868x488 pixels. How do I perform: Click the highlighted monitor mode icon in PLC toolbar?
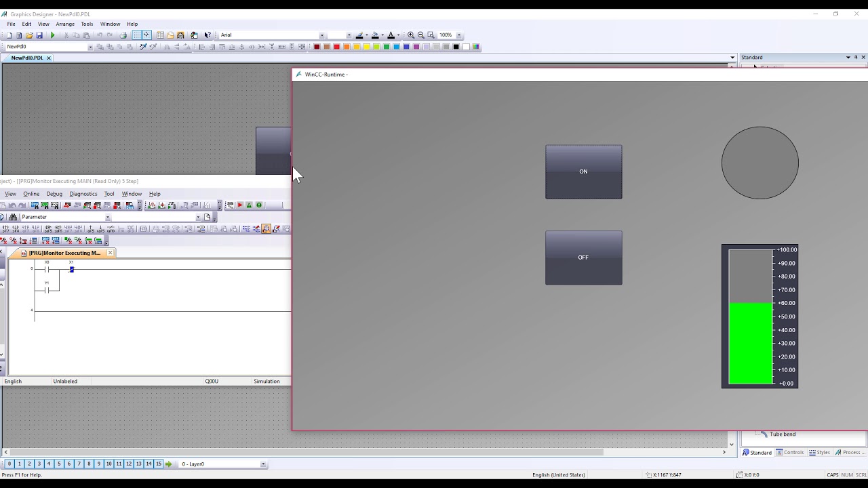pyautogui.click(x=266, y=229)
